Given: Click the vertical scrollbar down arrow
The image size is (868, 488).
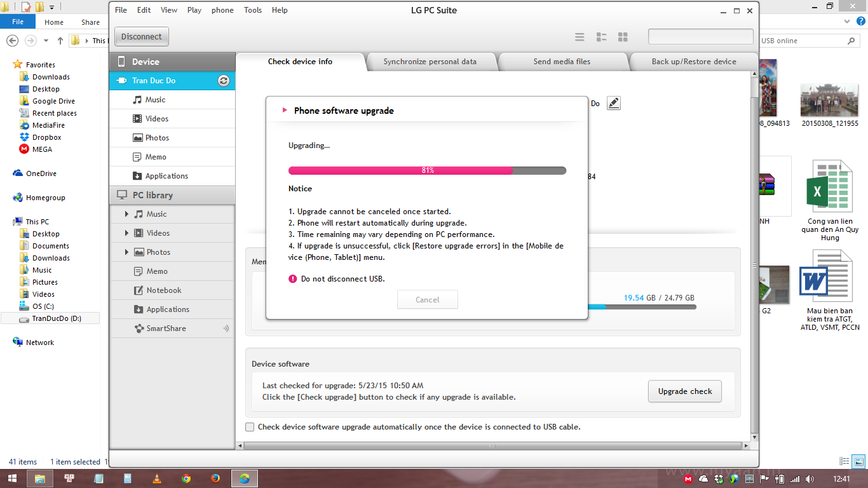Looking at the screenshot, I should click(x=754, y=438).
